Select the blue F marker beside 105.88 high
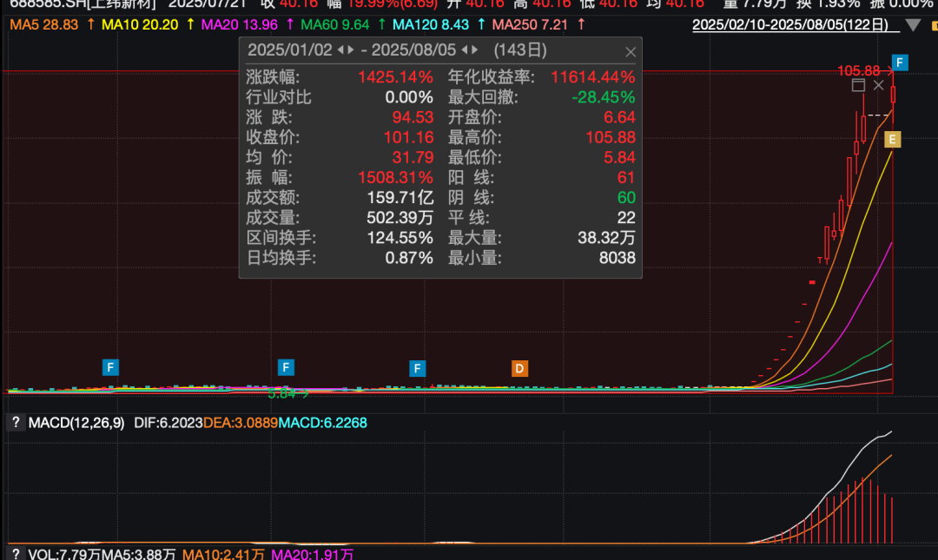Screen dimensions: 938x560 [x=901, y=63]
